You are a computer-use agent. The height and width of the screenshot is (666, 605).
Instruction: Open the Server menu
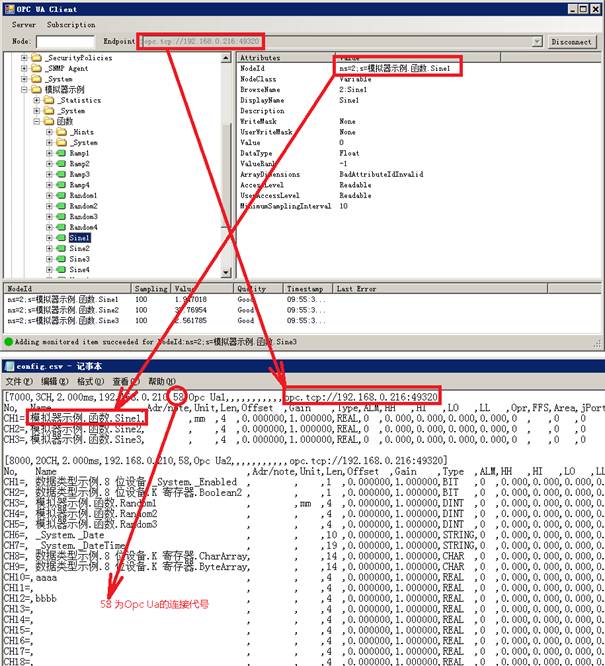[x=24, y=24]
